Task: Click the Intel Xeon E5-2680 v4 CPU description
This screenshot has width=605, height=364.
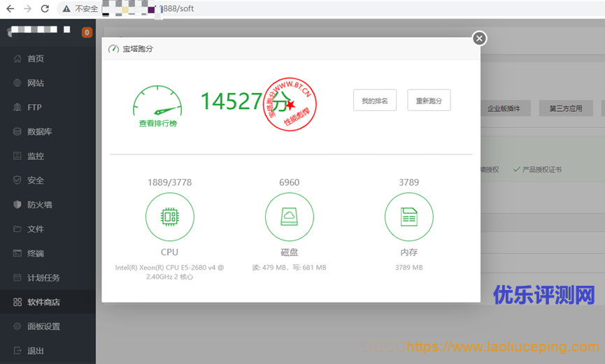Action: coord(170,272)
